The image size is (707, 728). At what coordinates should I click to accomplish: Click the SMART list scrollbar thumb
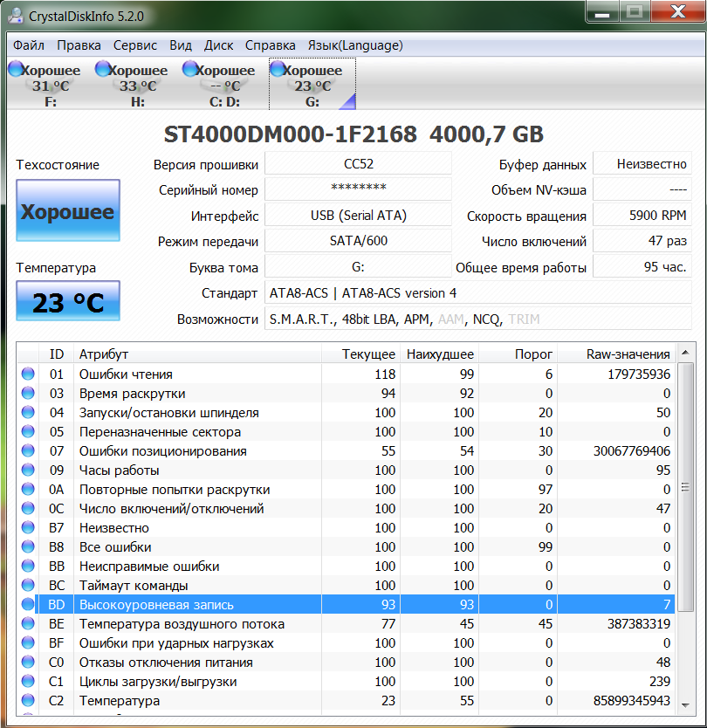(685, 487)
